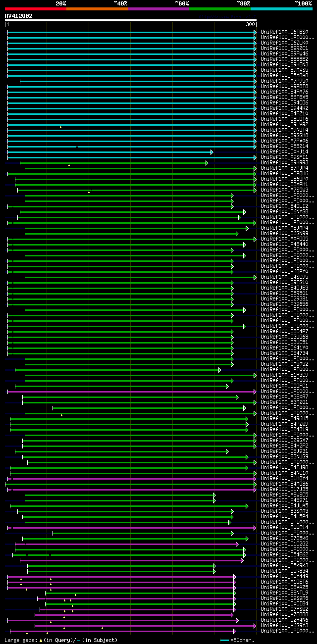This screenshot has width=317, height=644.
Task: Click hit UniRef100_A0FDQ5
Action: (284, 239)
